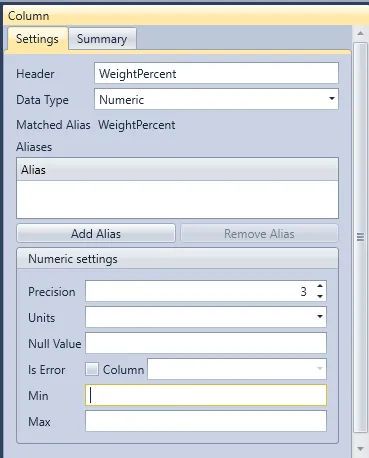Click the Alias column header
The width and height of the screenshot is (369, 458).
tap(177, 170)
